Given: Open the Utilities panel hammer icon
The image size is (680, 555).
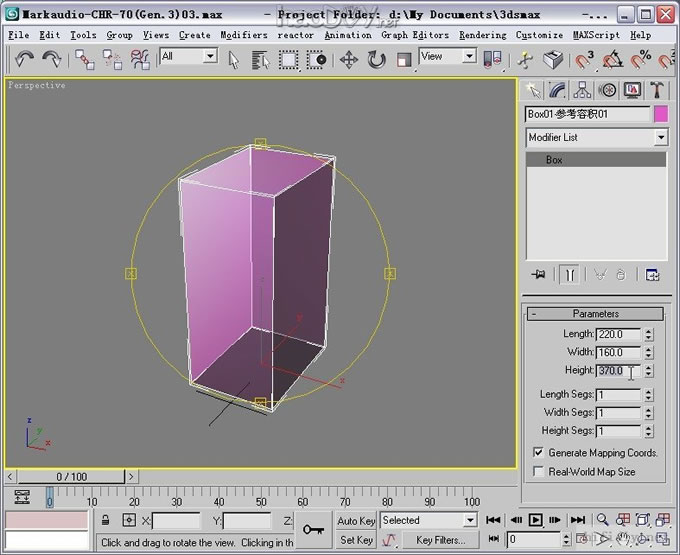Looking at the screenshot, I should point(656,90).
